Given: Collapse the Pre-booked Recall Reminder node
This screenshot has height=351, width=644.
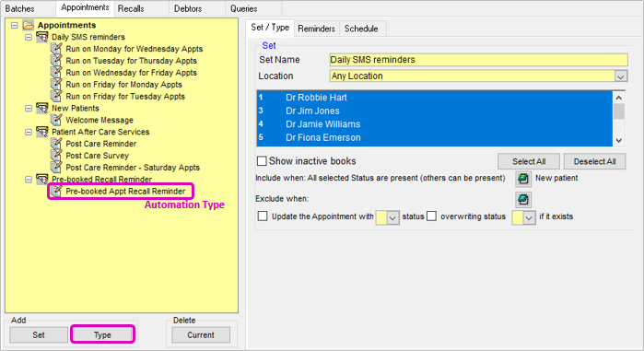Looking at the screenshot, I should click(29, 180).
